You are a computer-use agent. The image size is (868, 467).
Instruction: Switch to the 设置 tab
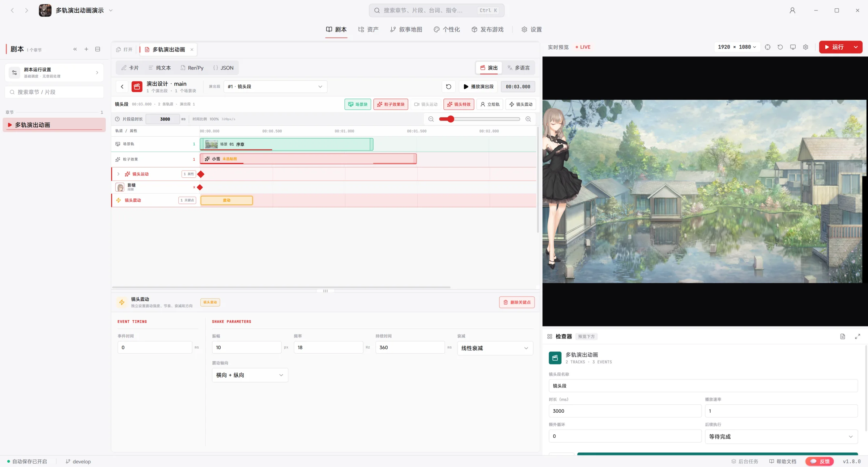pos(532,29)
